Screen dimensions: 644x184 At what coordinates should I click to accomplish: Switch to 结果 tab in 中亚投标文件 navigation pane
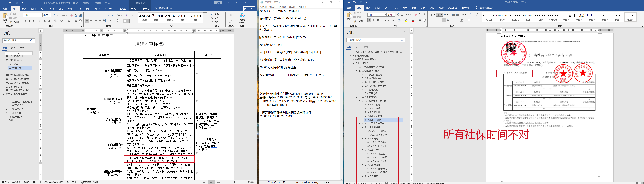[366, 47]
